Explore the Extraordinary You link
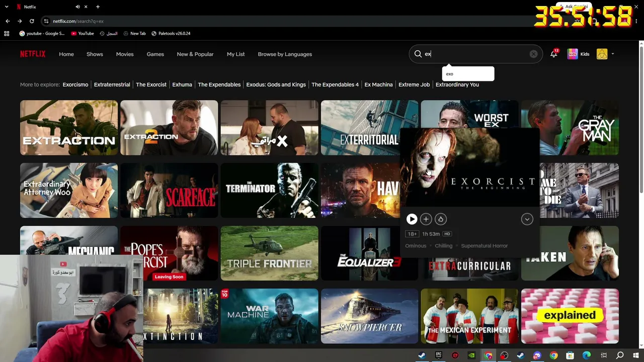 click(x=457, y=84)
